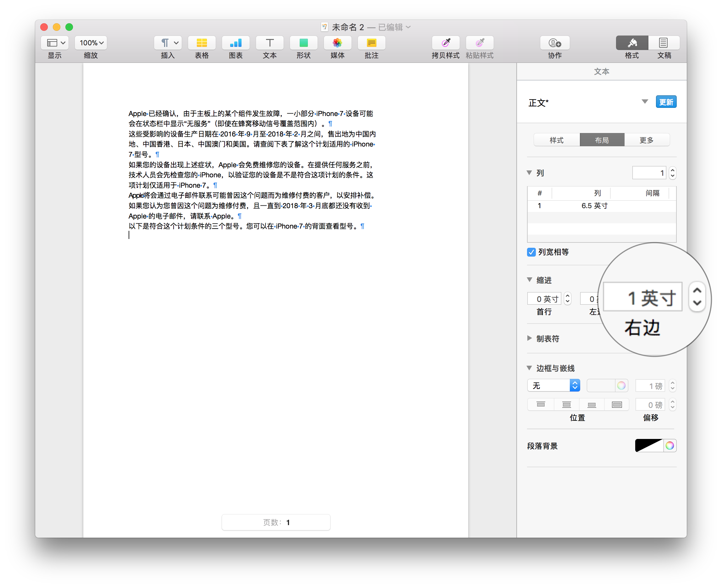Switch to the Document (文稿) inspector
This screenshot has width=722, height=588.
[664, 43]
